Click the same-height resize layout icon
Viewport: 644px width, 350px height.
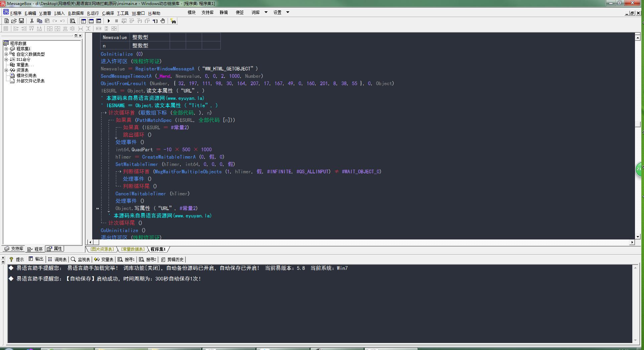pos(107,29)
